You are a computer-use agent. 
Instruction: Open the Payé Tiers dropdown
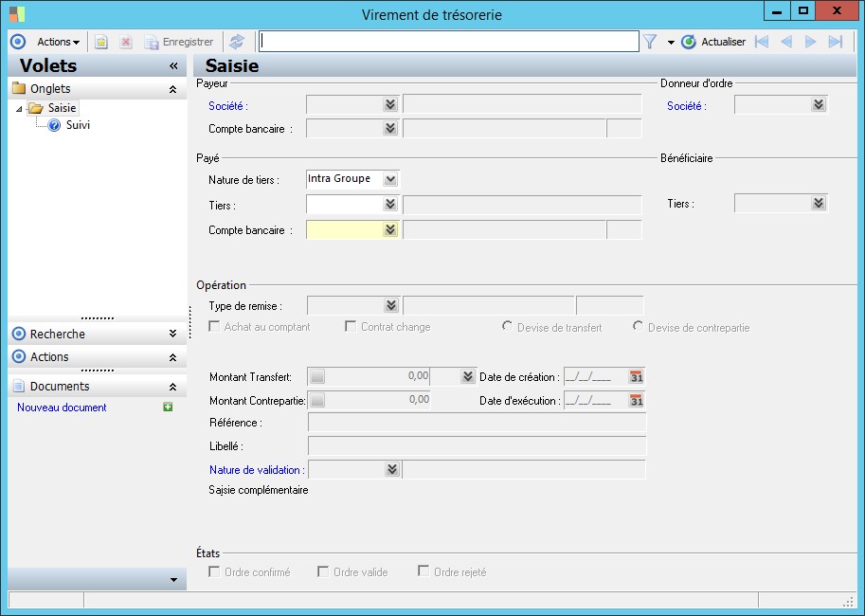pyautogui.click(x=390, y=205)
